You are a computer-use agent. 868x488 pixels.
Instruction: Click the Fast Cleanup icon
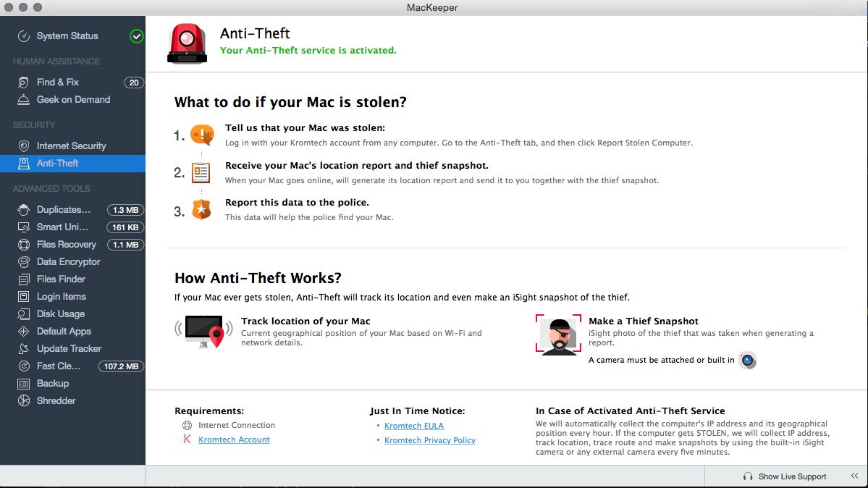[x=23, y=366]
